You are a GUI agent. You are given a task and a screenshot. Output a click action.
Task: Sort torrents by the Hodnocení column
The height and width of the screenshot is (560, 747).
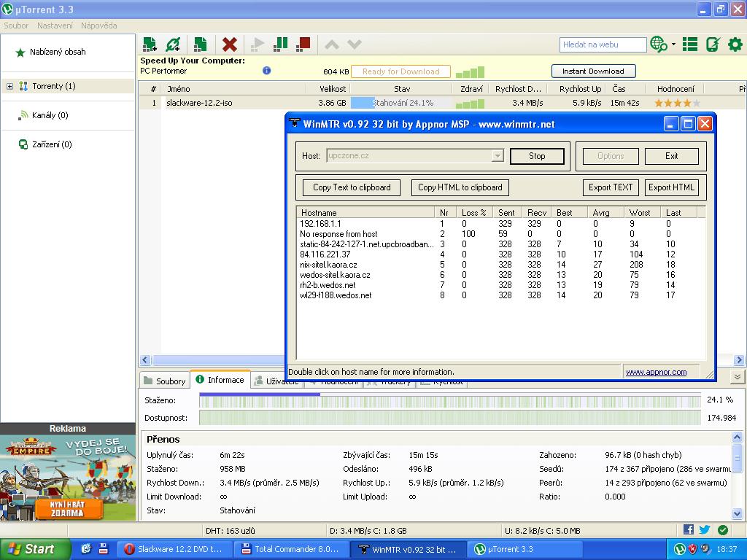point(675,89)
